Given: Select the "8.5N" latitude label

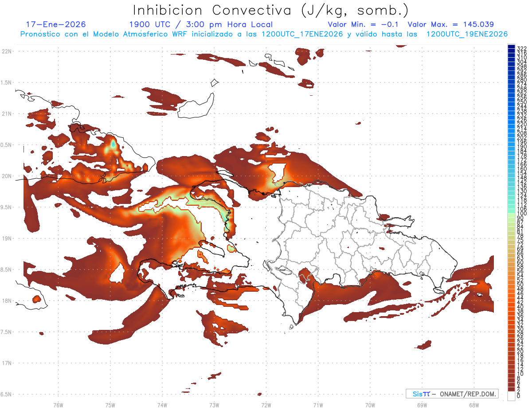Looking at the screenshot, I should 7,270.
